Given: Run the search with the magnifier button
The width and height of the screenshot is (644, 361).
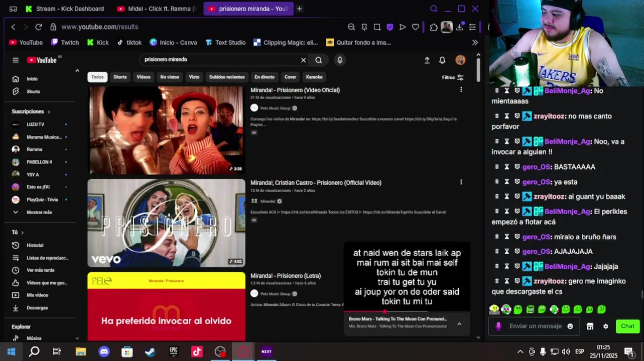Looking at the screenshot, I should pos(319,60).
